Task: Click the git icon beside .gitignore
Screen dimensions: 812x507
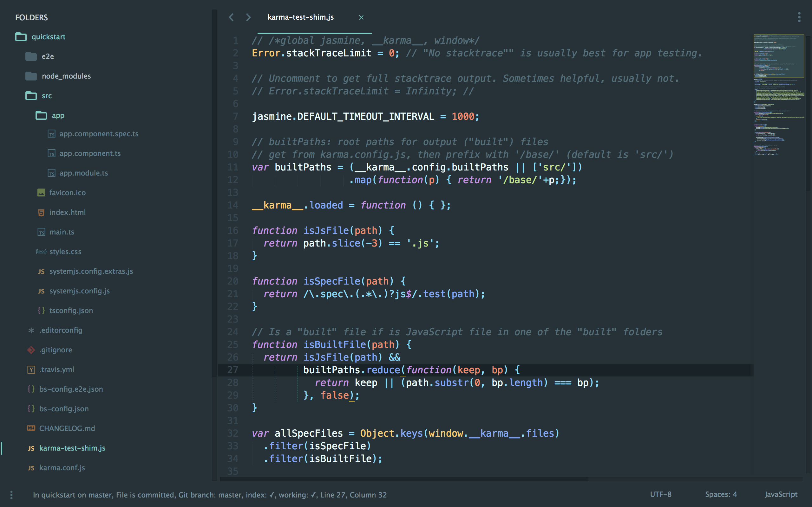Action: coord(31,350)
